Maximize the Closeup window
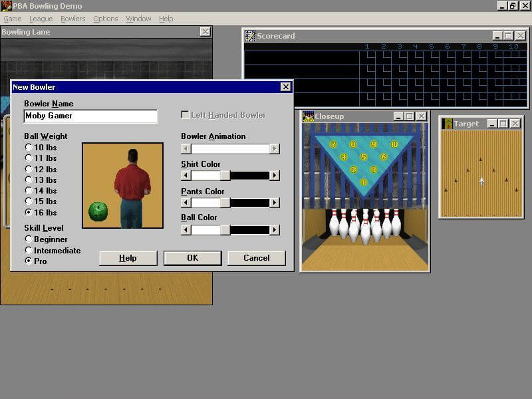This screenshot has width=532, height=399. [x=410, y=116]
